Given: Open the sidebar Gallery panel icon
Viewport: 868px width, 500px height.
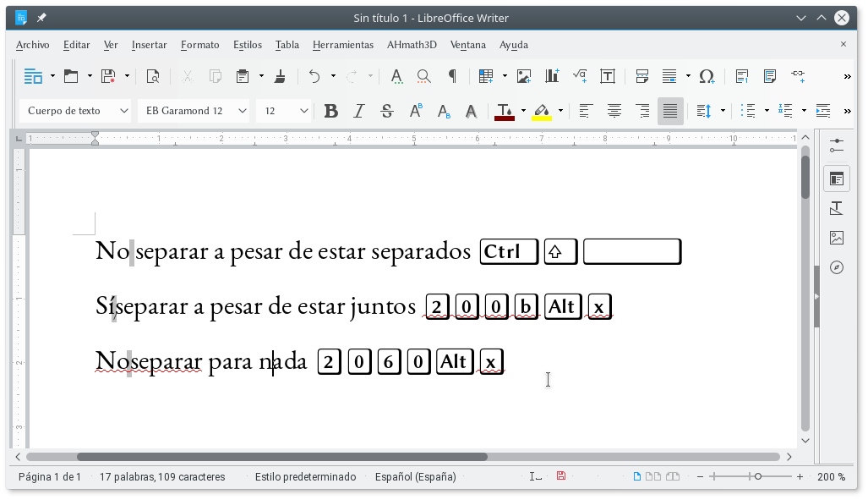Looking at the screenshot, I should [837, 238].
